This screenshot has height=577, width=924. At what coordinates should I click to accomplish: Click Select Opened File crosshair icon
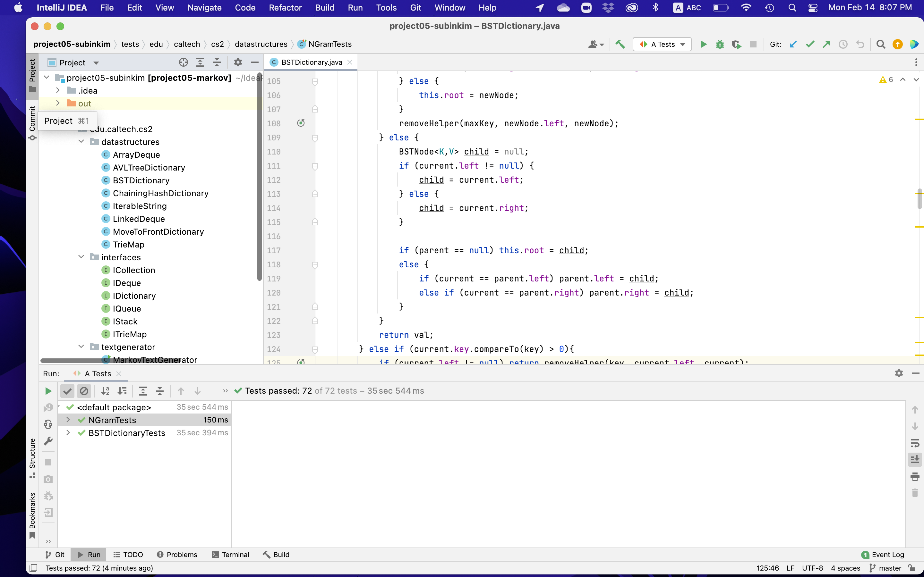tap(183, 62)
